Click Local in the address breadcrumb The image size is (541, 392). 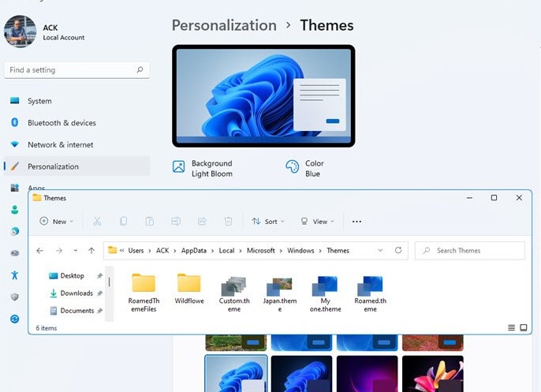pos(226,251)
